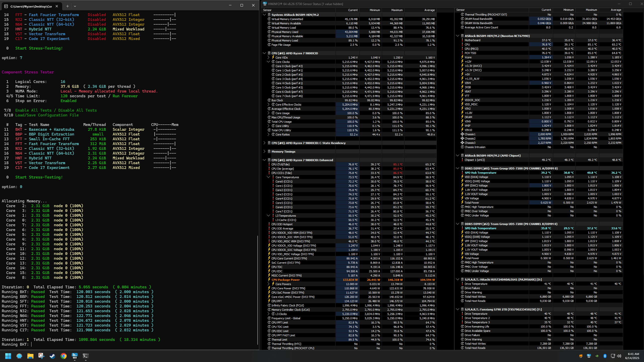Collapse the ASRock Nuvoton NCT6799D group
The height and width of the screenshot is (362, 644).
coord(458,36)
